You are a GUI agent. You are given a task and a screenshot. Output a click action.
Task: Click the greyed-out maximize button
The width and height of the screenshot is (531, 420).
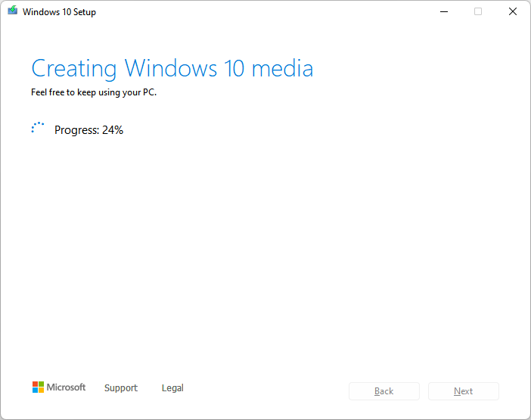pos(478,11)
